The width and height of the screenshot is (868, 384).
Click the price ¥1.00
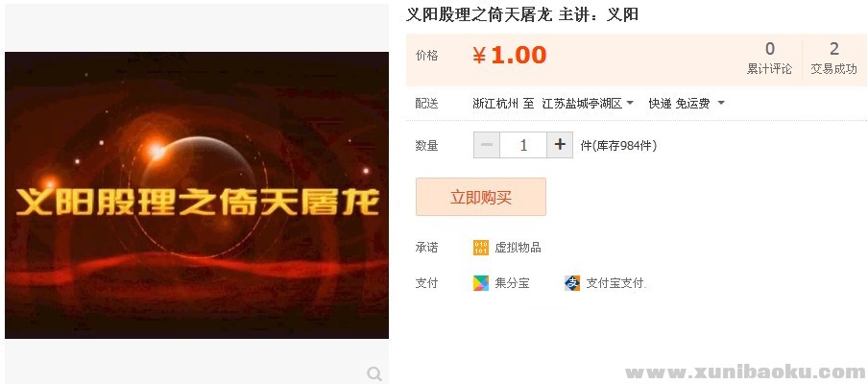tap(509, 56)
